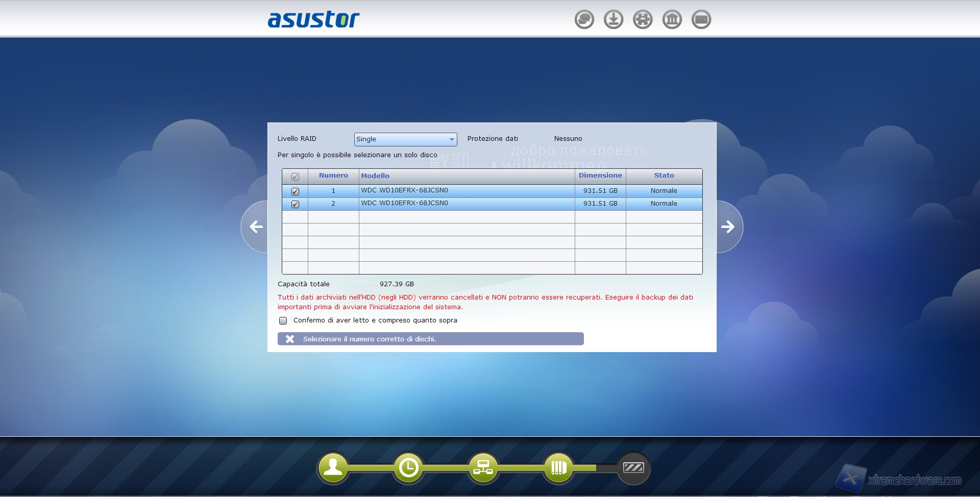Uncheck disk 2 checkbox in table
The image size is (980, 497).
[295, 204]
